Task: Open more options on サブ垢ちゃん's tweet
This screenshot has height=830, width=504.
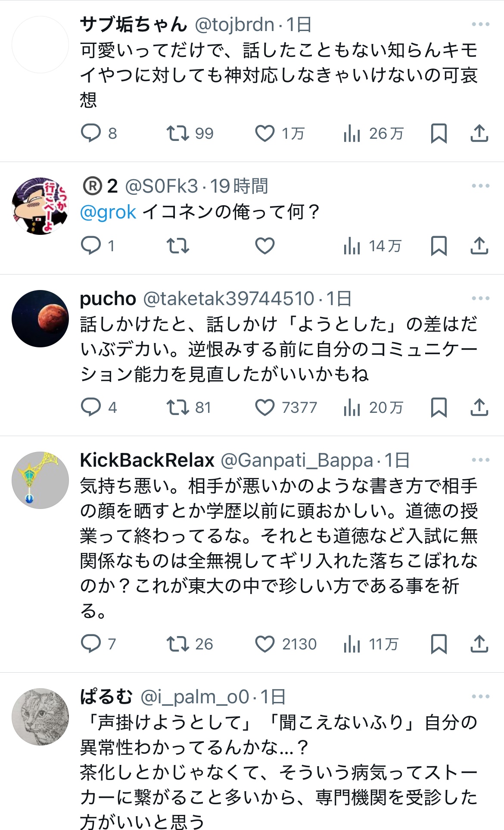Action: click(480, 25)
